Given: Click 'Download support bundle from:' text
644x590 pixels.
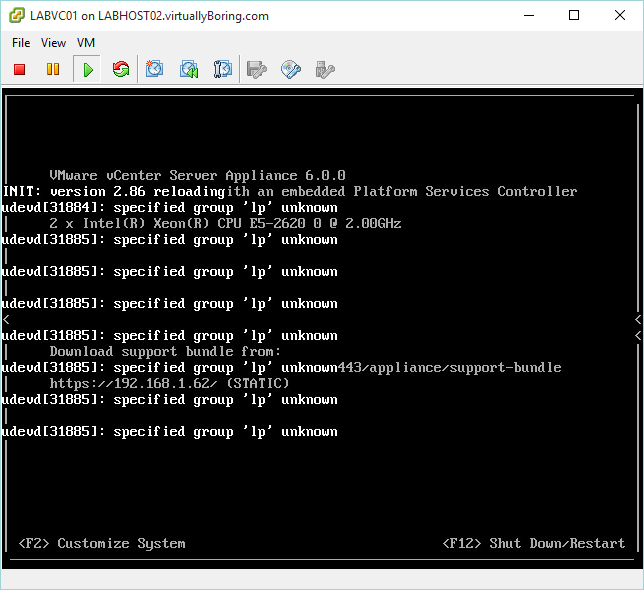Looking at the screenshot, I should tap(165, 351).
